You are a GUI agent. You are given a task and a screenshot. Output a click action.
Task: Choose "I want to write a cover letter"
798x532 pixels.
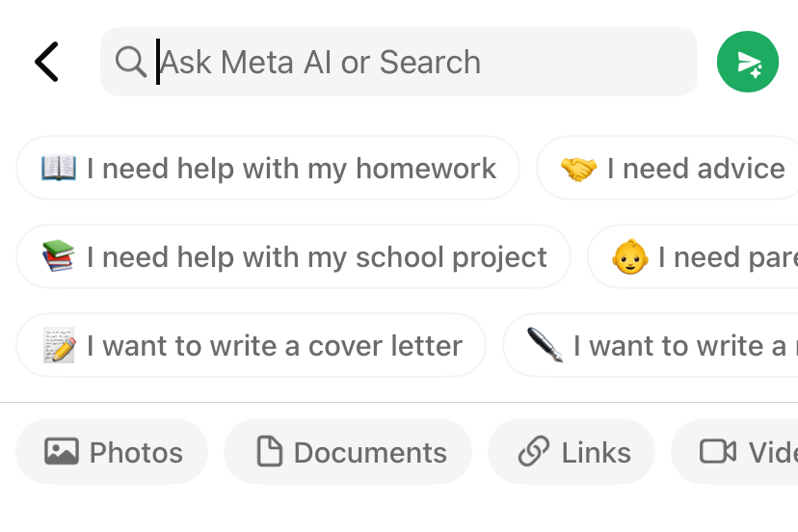pos(274,346)
